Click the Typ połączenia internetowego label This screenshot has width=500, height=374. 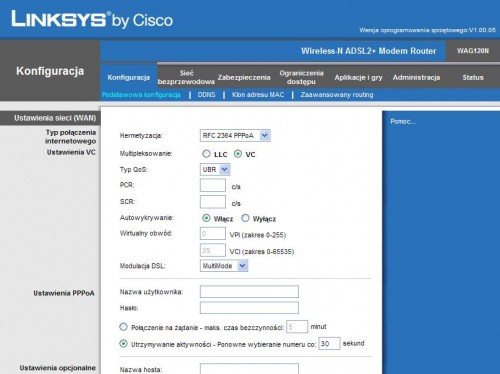(70, 137)
